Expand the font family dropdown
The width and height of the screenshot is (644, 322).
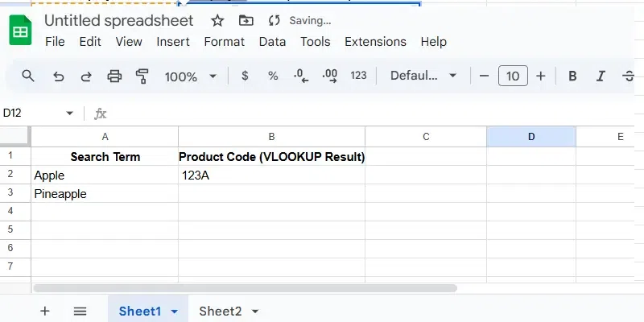(423, 76)
